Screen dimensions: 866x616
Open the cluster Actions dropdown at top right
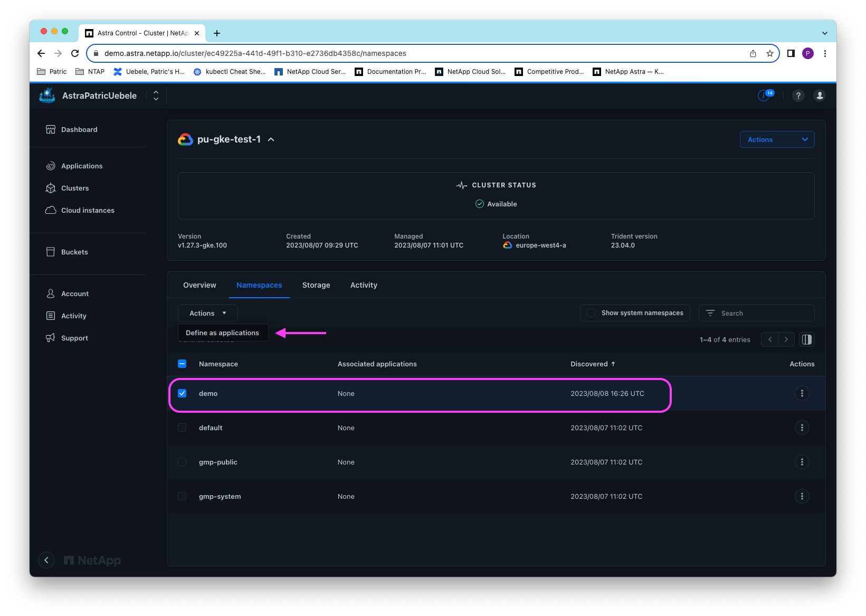[777, 139]
